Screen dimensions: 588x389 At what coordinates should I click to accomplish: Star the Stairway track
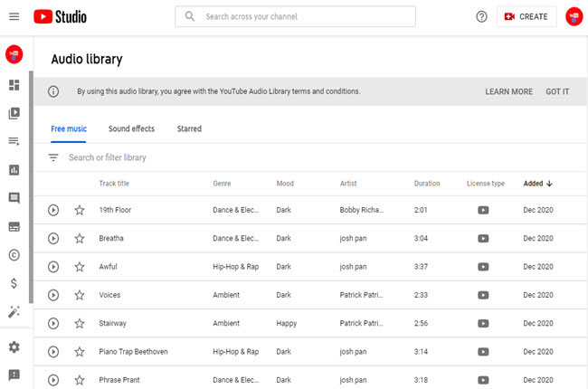[80, 323]
